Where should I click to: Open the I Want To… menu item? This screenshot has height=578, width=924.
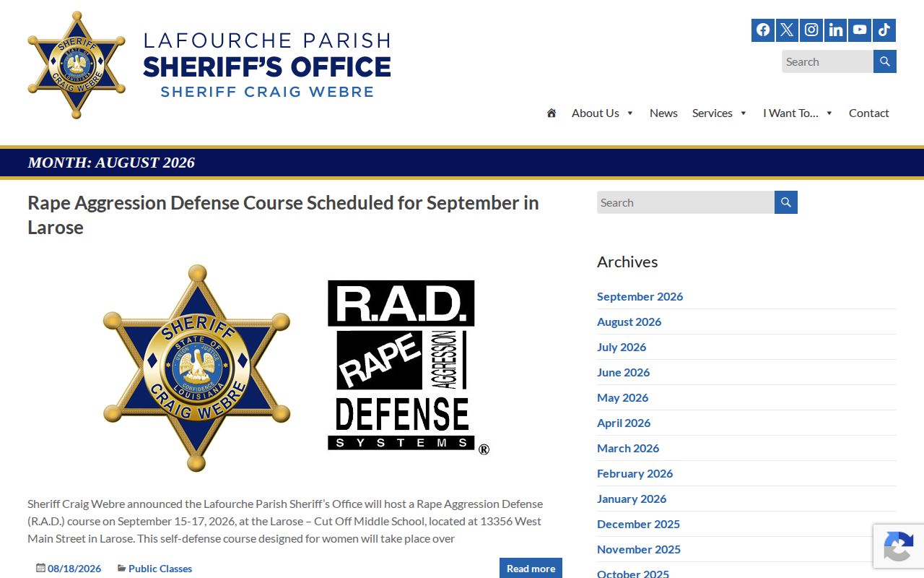(x=791, y=113)
